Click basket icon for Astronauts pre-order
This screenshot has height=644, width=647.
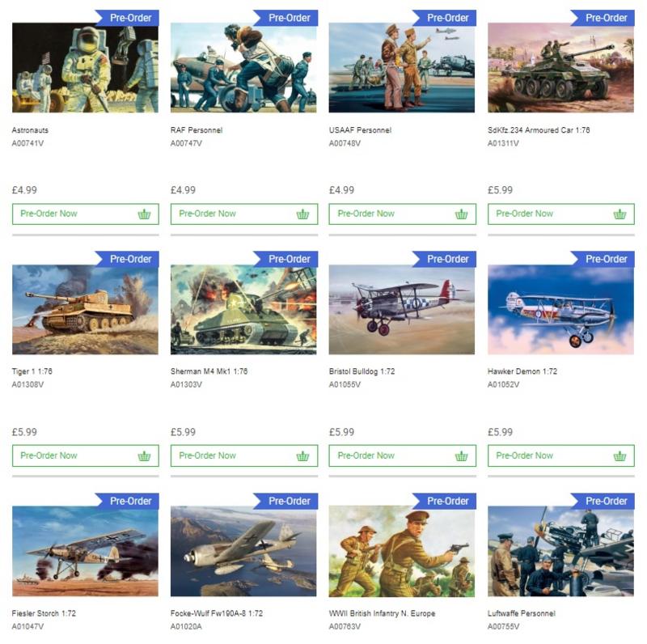(x=144, y=214)
